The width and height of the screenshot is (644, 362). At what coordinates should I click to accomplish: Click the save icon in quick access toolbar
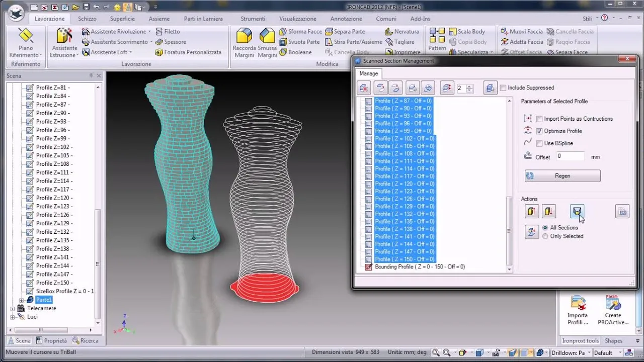pyautogui.click(x=85, y=7)
